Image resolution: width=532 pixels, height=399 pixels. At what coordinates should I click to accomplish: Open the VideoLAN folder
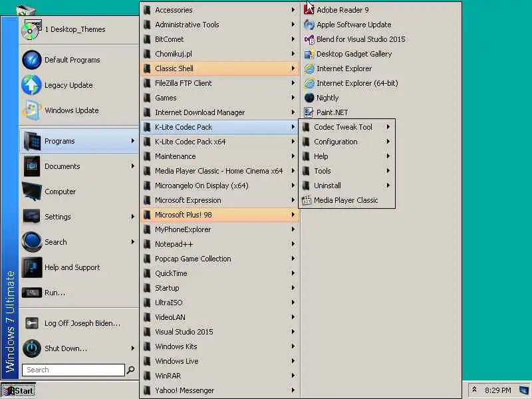click(219, 317)
